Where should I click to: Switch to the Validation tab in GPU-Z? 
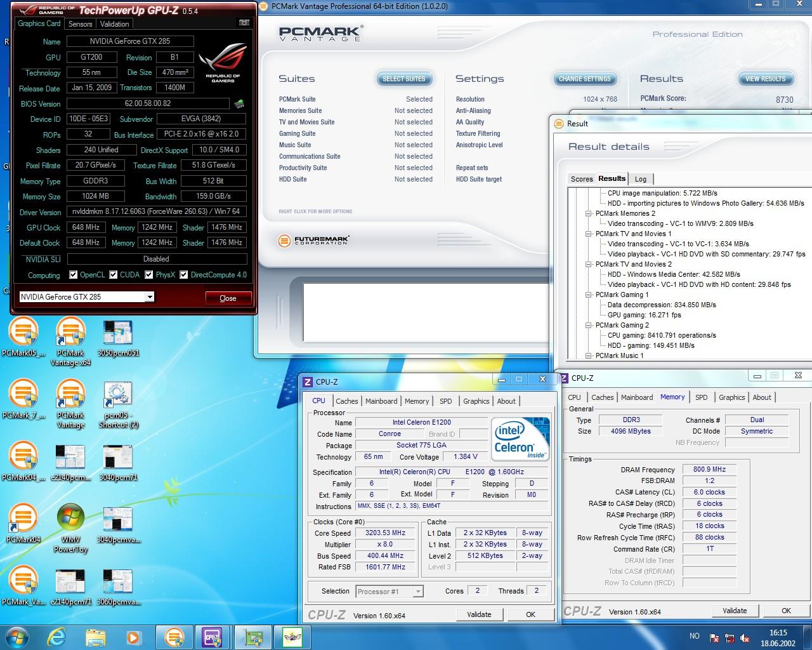click(115, 24)
